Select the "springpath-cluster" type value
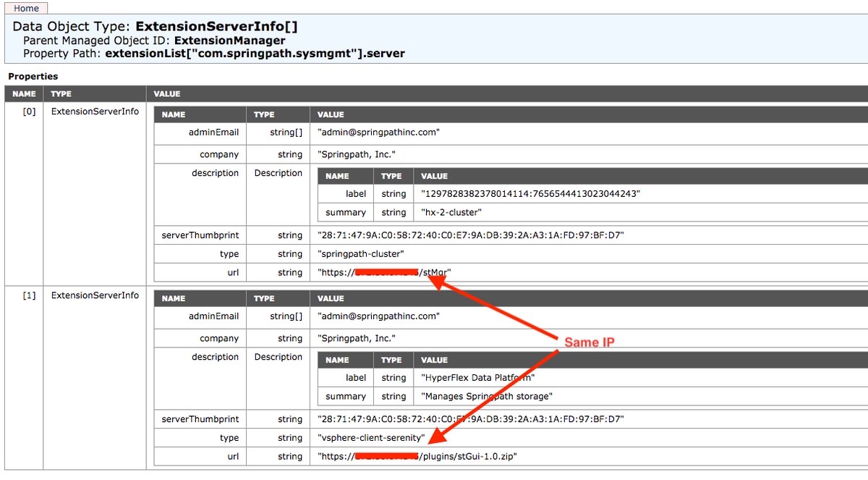Viewport: 868px width, 480px height. [x=361, y=254]
